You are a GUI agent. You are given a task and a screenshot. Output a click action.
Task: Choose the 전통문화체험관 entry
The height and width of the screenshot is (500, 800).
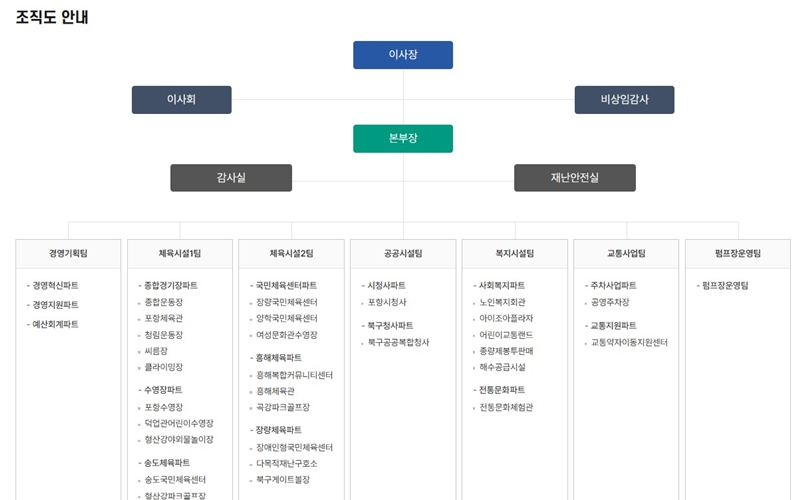click(506, 407)
